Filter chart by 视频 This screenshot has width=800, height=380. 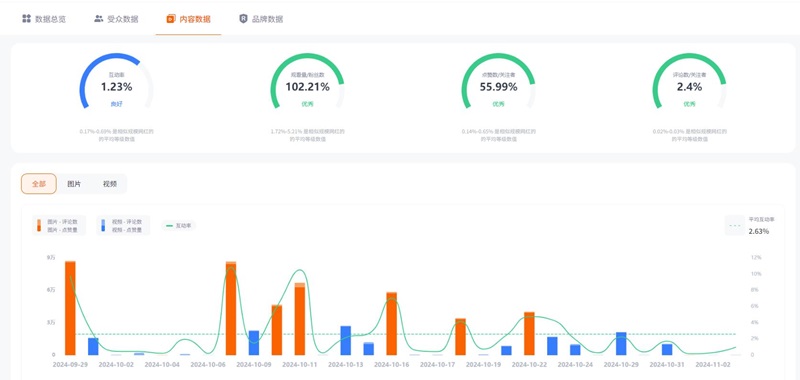[x=110, y=184]
